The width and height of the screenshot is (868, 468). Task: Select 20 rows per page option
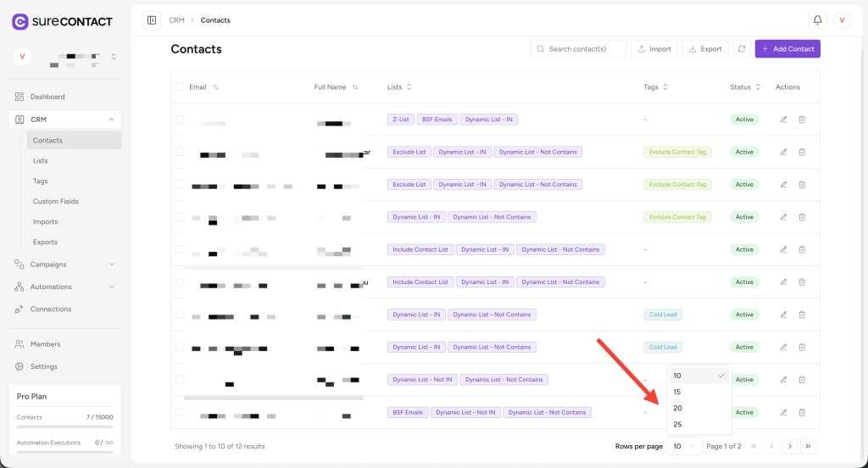[678, 409]
